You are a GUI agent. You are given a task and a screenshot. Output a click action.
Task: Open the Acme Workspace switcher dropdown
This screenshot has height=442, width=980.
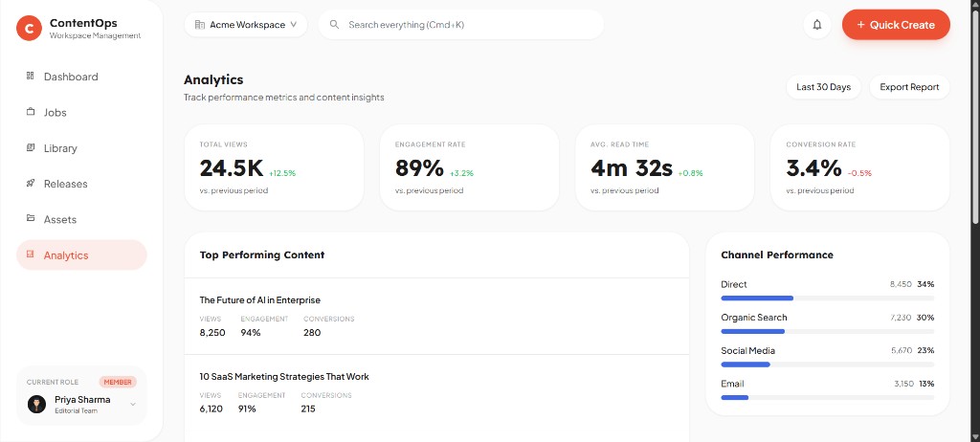[x=246, y=25]
